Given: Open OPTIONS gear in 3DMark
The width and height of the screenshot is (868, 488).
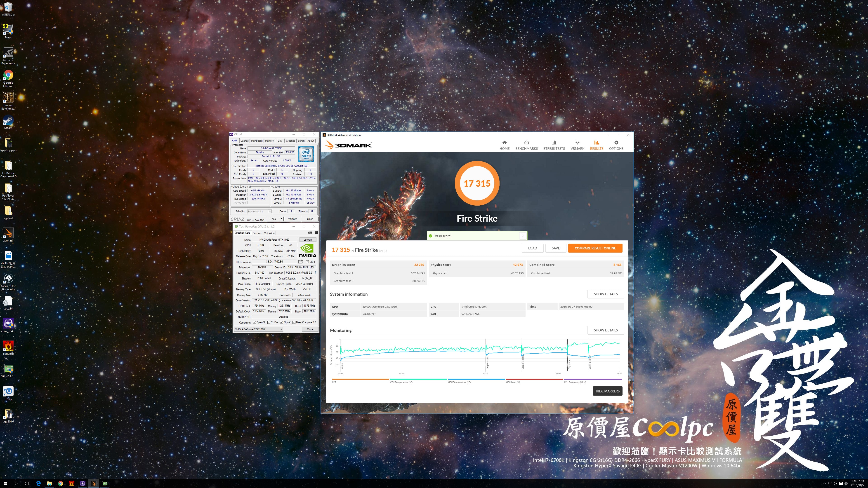Looking at the screenshot, I should tap(616, 145).
